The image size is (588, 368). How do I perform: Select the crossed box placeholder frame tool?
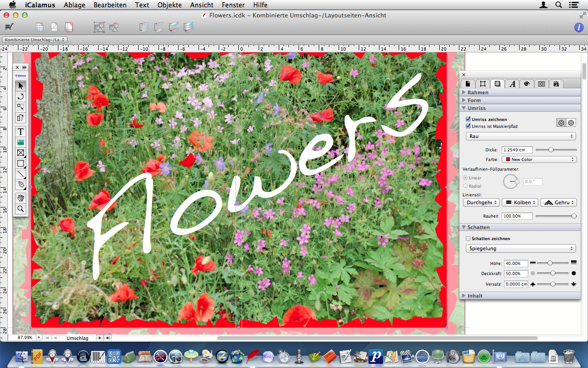click(x=21, y=153)
